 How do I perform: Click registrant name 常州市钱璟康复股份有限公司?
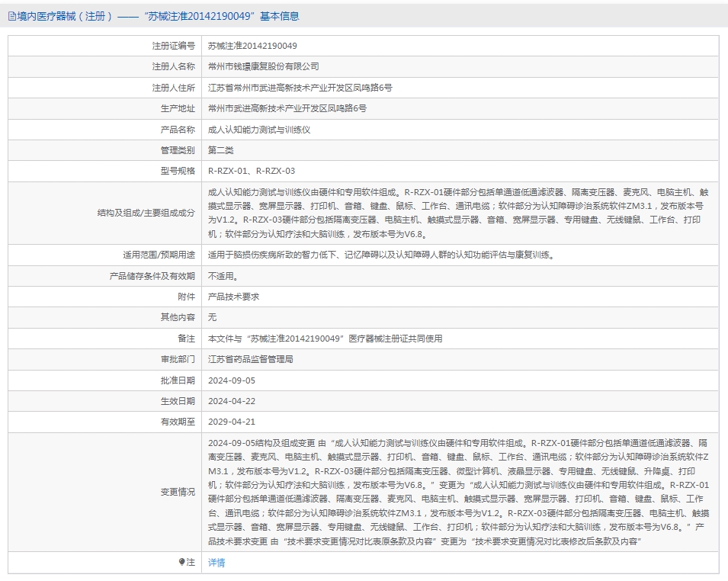click(x=264, y=66)
